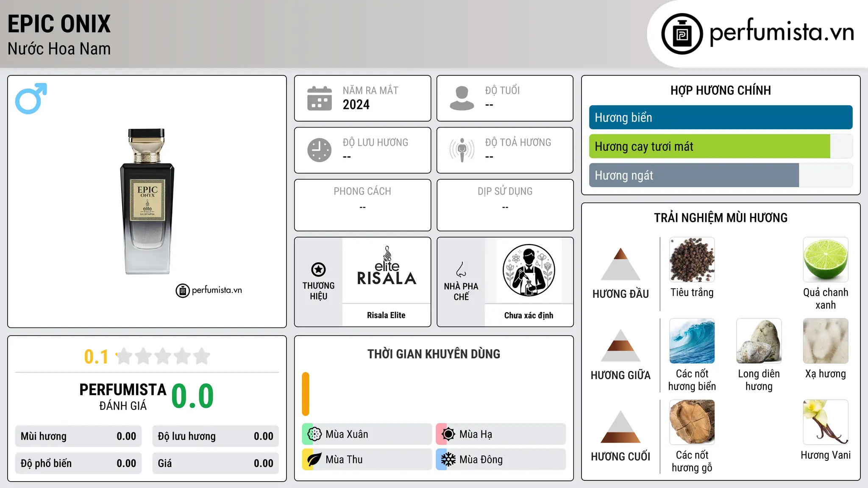The height and width of the screenshot is (488, 868).
Task: Click the perfumista.vn site name in header
Action: coord(782,31)
